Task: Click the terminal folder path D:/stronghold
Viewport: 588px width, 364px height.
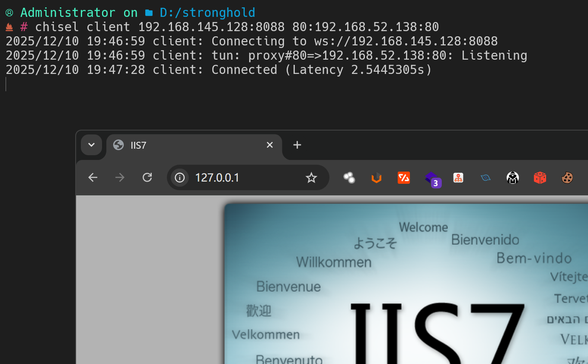Action: (x=208, y=13)
